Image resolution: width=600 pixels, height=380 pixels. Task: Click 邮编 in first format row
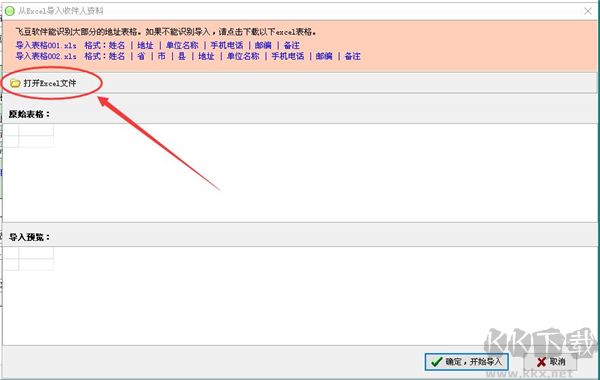click(263, 45)
